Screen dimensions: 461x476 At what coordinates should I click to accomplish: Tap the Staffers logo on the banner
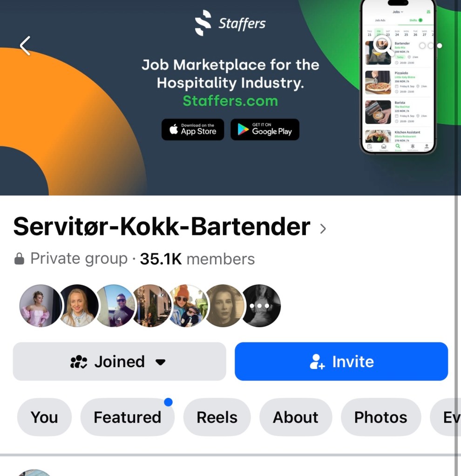pos(230,23)
